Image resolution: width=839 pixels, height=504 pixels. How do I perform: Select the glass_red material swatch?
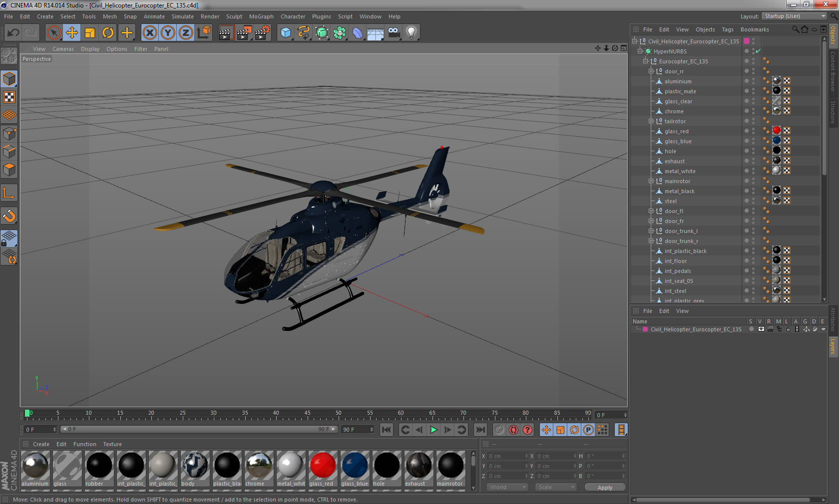click(323, 469)
